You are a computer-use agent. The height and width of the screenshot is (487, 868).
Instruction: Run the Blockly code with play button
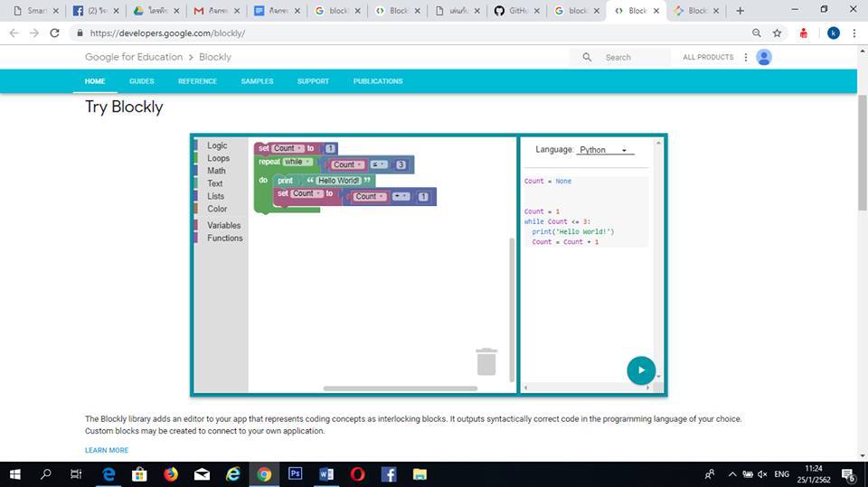pos(641,370)
